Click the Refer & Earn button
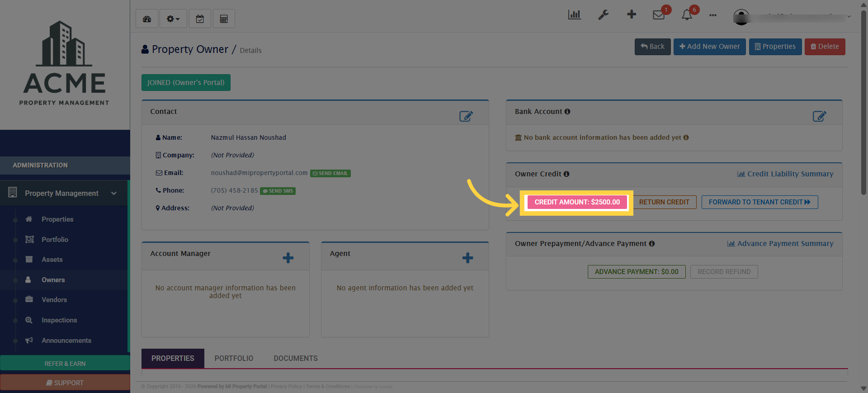This screenshot has height=393, width=868. click(65, 363)
